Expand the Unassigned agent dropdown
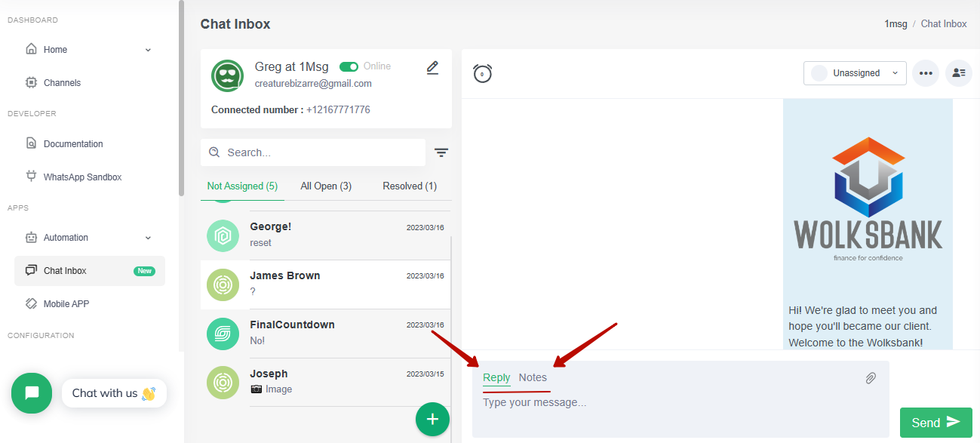Screen dimensions: 980x443 (855, 73)
